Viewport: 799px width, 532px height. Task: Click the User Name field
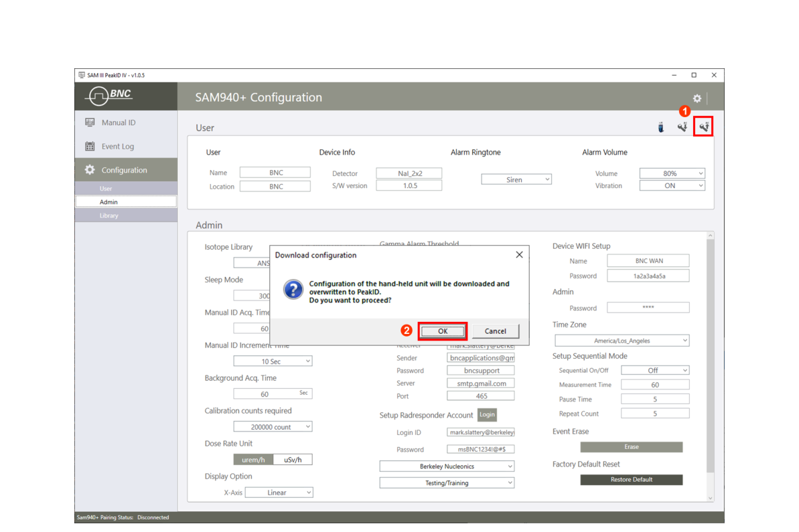pyautogui.click(x=275, y=173)
